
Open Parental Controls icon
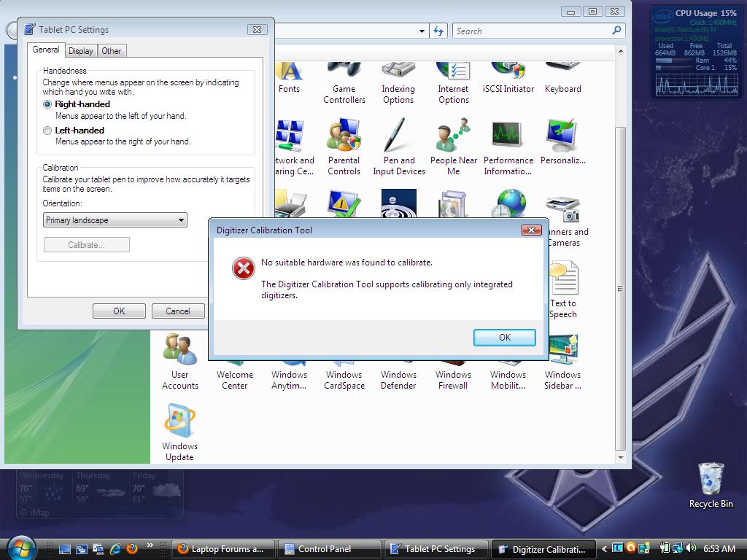[344, 147]
